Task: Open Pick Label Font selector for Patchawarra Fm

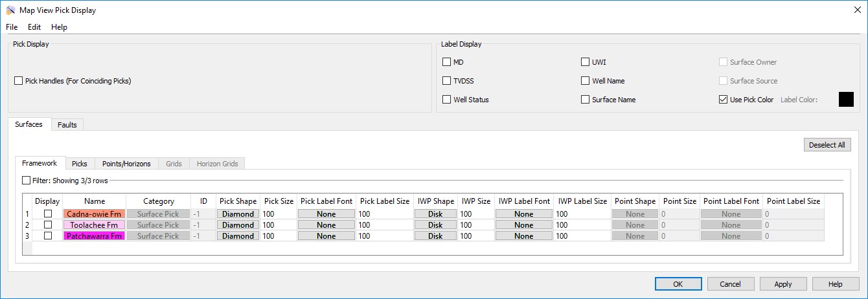Action: coord(326,236)
